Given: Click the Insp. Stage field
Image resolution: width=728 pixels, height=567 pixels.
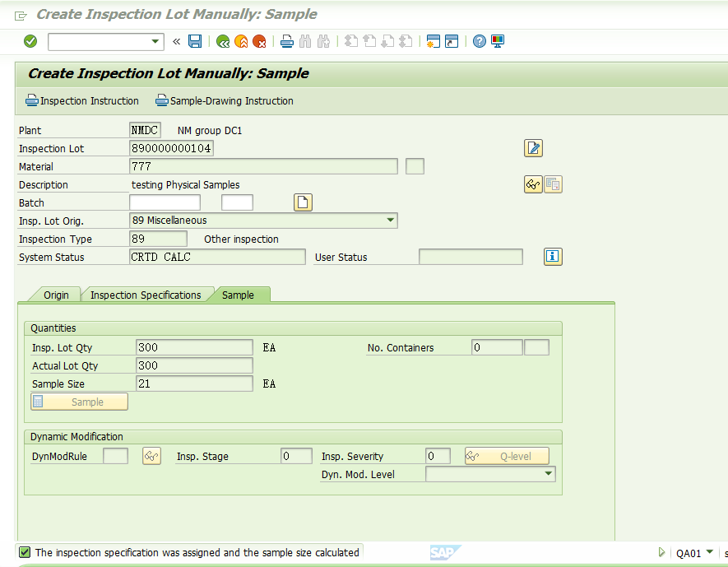Looking at the screenshot, I should tap(297, 456).
